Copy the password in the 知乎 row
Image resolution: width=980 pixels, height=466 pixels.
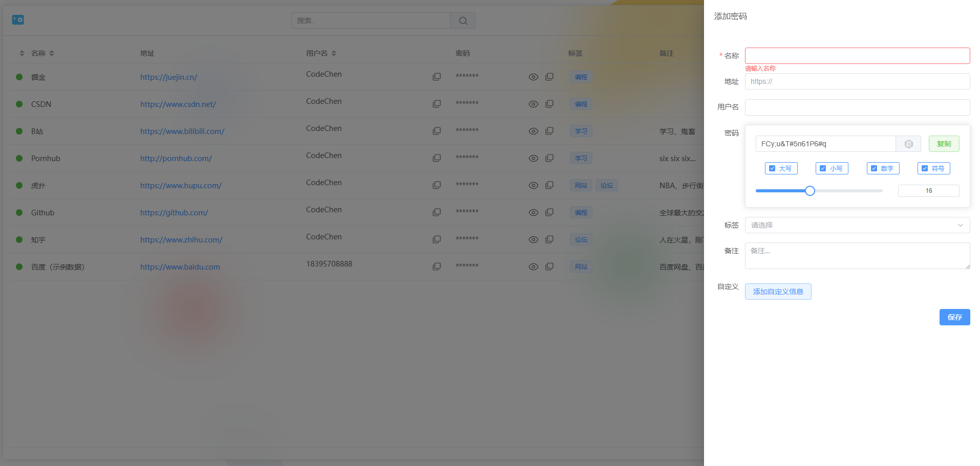coord(549,239)
